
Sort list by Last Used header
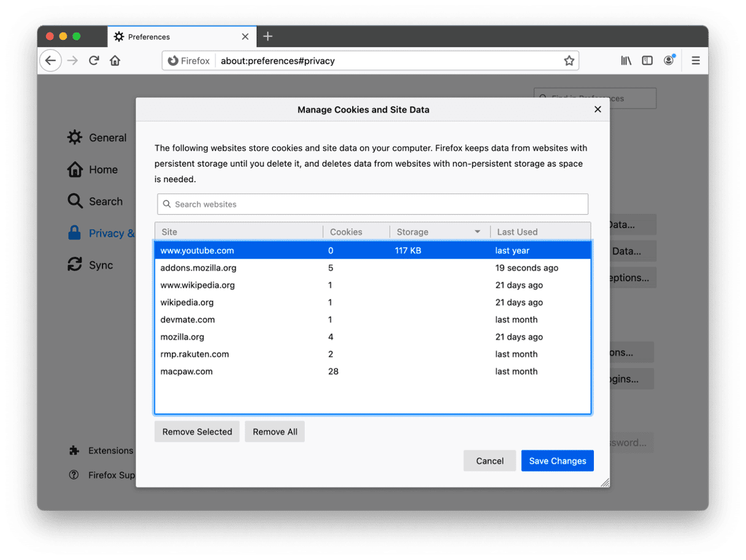pyautogui.click(x=517, y=232)
